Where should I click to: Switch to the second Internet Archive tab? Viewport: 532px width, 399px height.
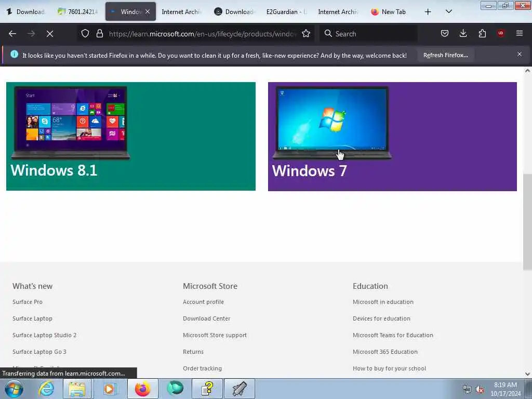[337, 12]
